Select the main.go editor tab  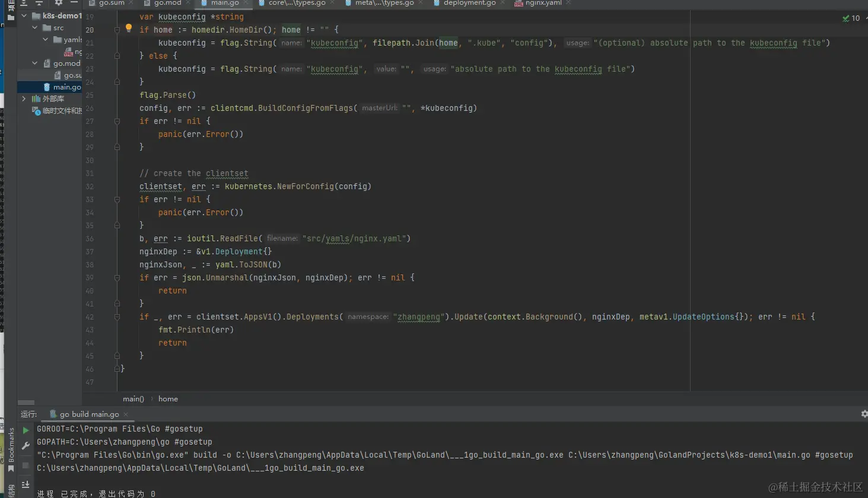(x=224, y=3)
